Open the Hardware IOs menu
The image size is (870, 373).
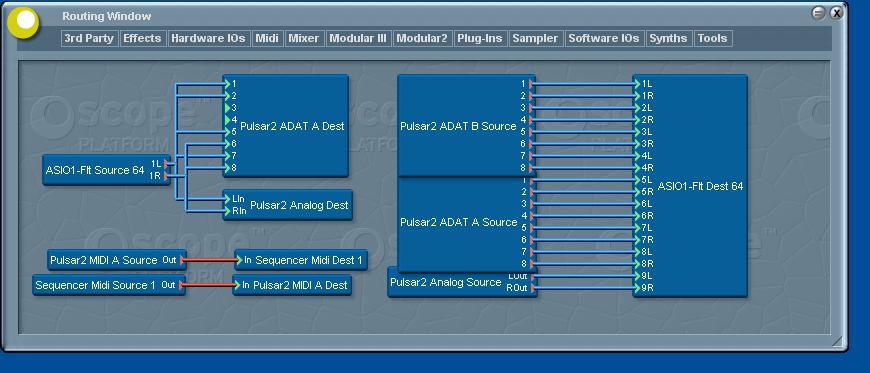208,38
